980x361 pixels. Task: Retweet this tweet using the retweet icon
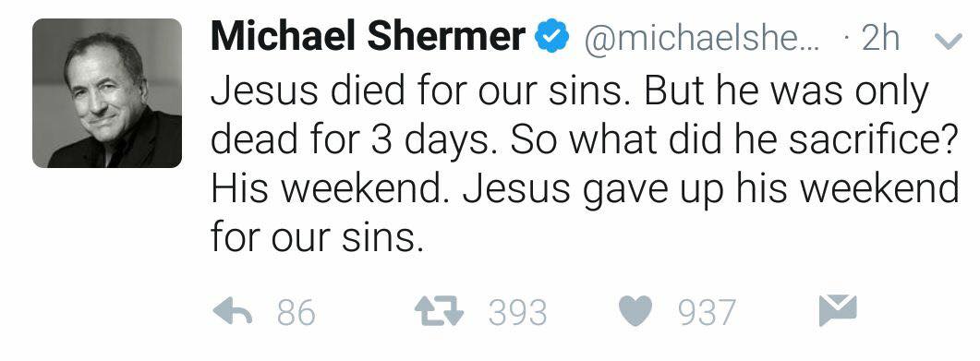(x=440, y=311)
